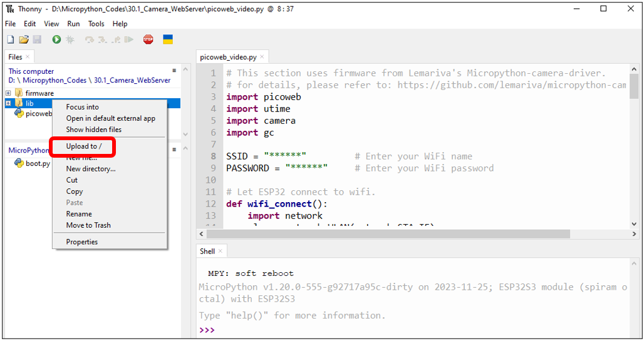Choose Open in default external app
Viewport: 644px width, 341px height.
click(x=110, y=118)
